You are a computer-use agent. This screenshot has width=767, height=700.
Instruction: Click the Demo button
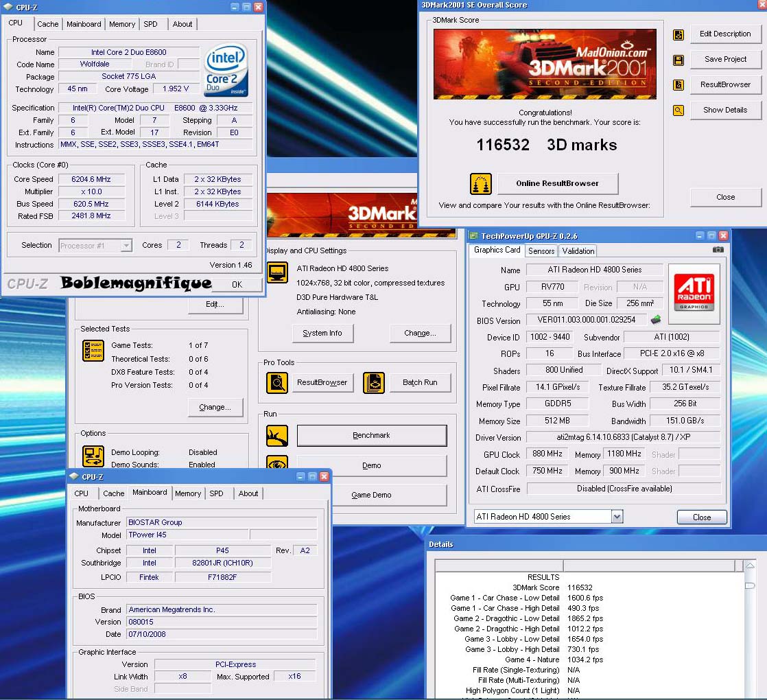click(x=372, y=465)
